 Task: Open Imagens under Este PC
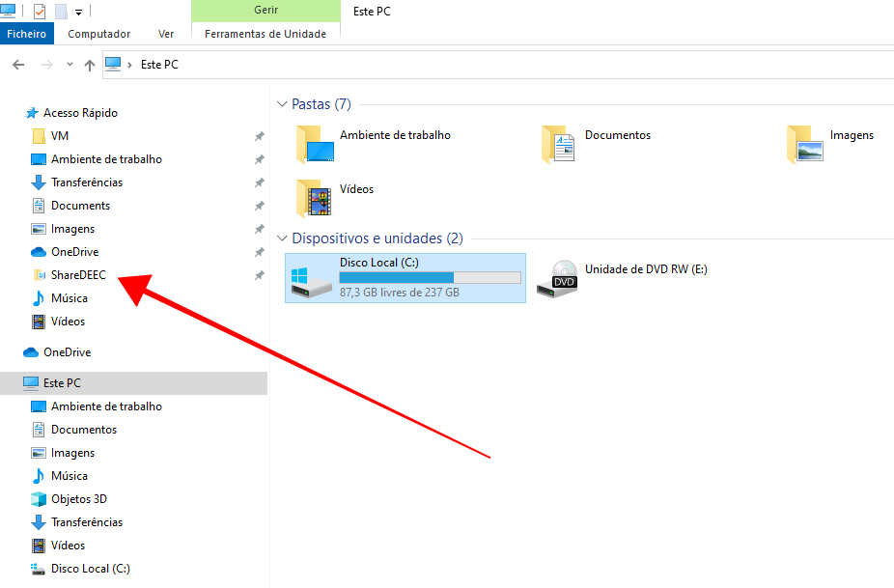(73, 454)
